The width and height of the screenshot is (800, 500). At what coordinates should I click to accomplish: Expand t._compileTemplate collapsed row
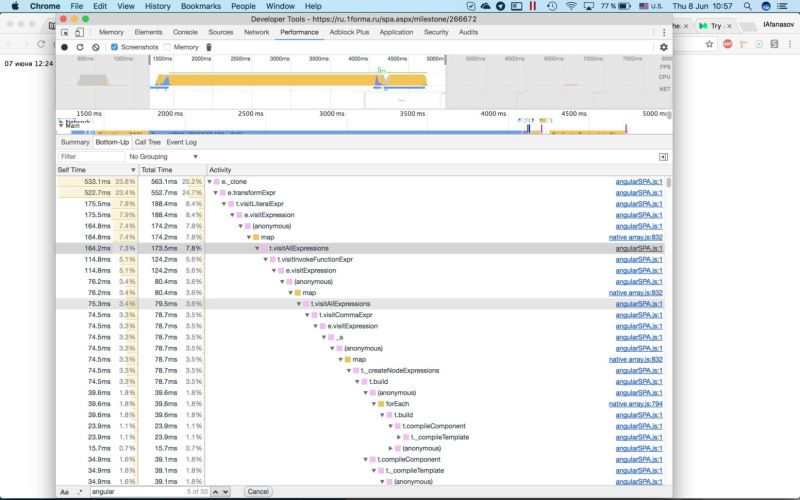tap(399, 437)
